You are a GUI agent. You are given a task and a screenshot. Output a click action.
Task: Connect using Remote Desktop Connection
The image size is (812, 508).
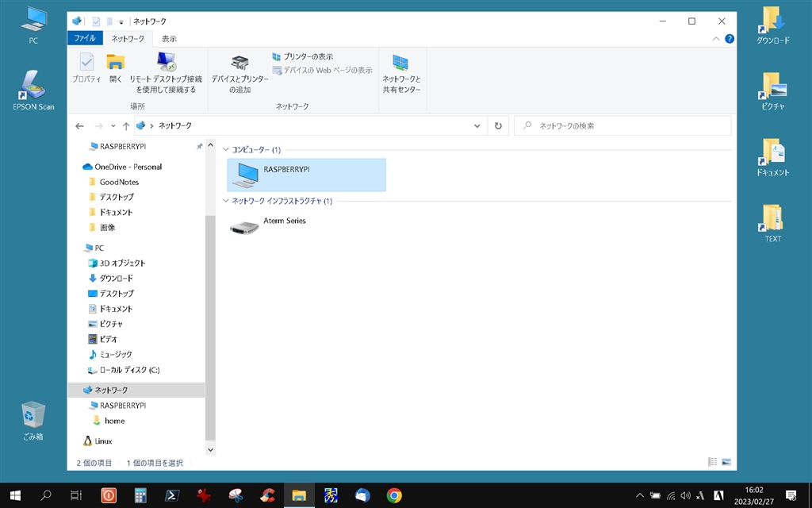(166, 72)
